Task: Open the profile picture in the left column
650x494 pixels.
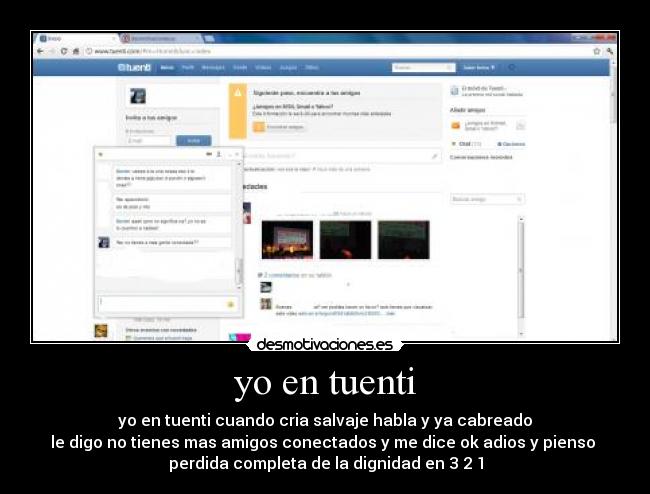Action: pos(138,96)
